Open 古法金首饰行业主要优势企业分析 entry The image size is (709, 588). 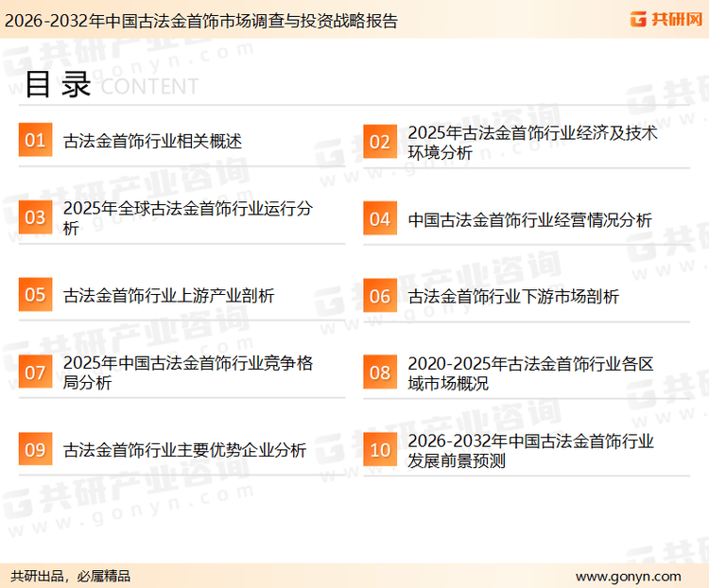tap(184, 451)
